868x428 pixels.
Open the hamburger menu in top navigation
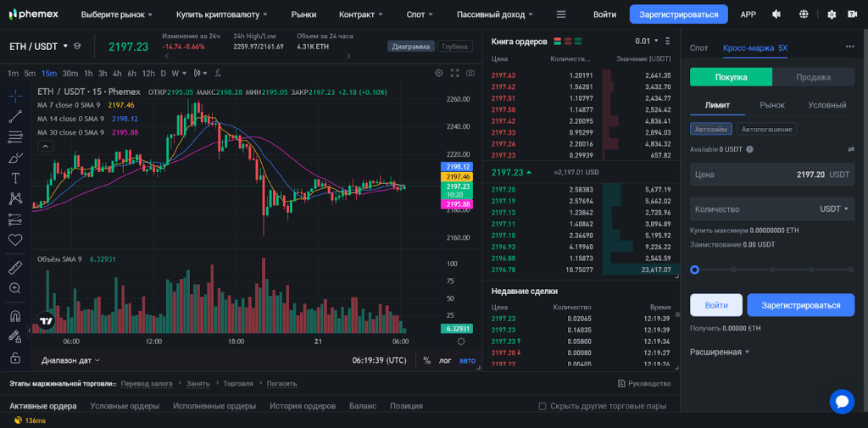click(x=561, y=14)
